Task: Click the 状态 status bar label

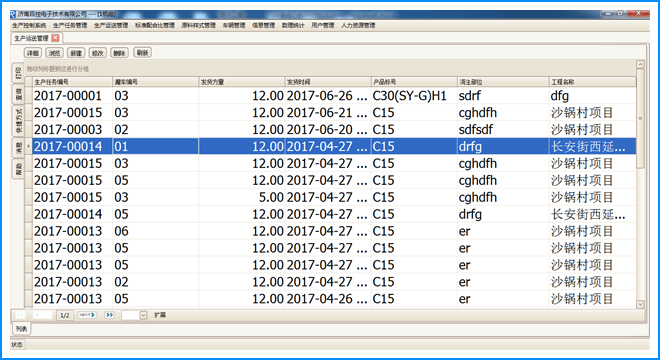Action: pyautogui.click(x=17, y=344)
